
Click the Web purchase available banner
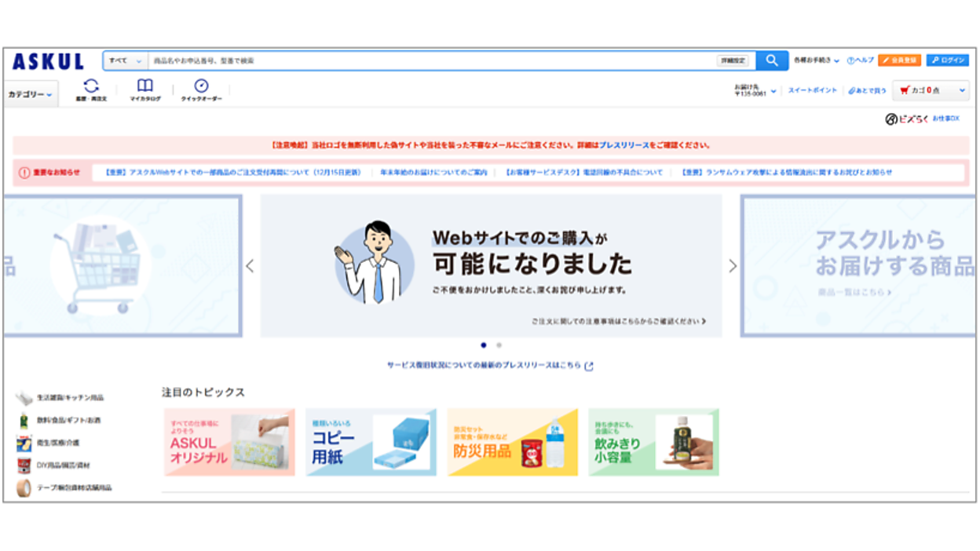point(491,266)
